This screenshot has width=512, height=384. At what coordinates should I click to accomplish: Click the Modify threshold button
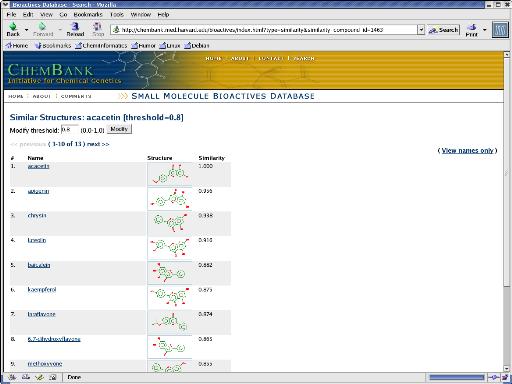pyautogui.click(x=119, y=129)
